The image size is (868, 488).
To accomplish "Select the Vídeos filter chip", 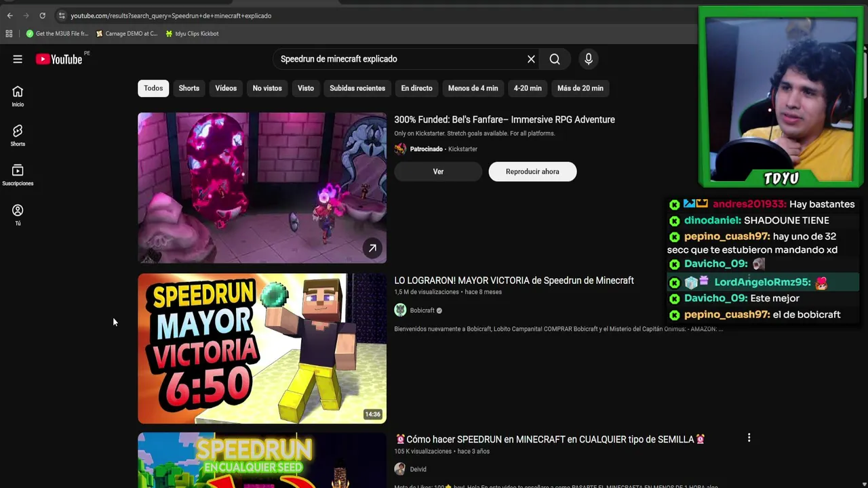I will (226, 88).
